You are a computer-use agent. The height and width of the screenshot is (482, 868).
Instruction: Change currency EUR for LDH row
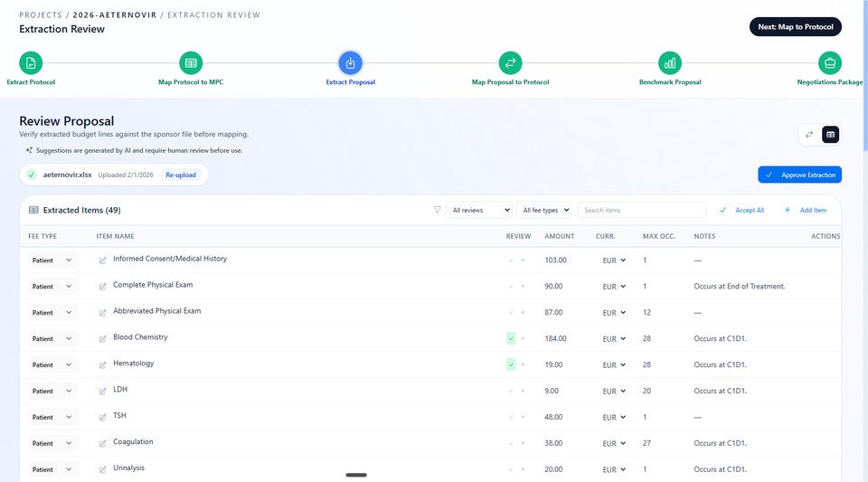point(614,392)
